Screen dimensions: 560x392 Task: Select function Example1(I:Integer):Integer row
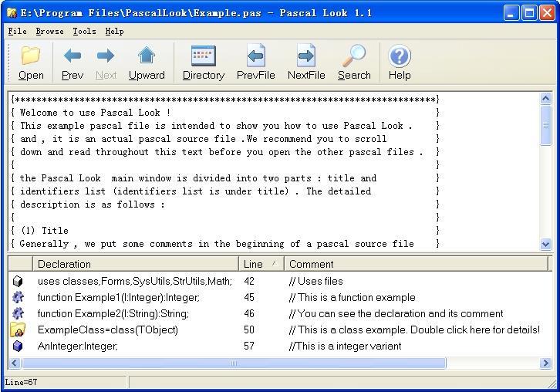tap(119, 297)
